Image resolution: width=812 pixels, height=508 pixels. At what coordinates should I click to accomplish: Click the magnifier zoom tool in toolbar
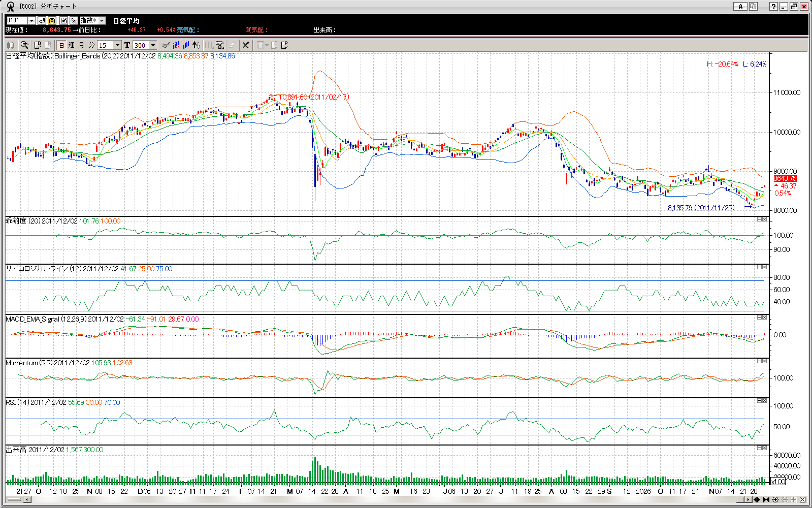24,45
